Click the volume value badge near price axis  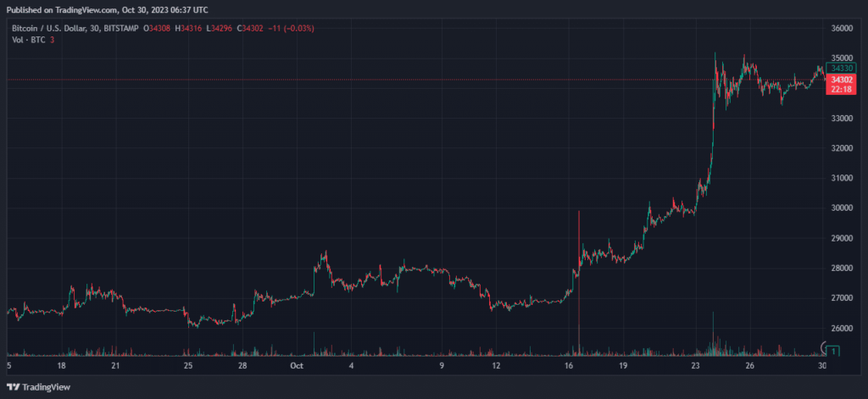point(835,349)
